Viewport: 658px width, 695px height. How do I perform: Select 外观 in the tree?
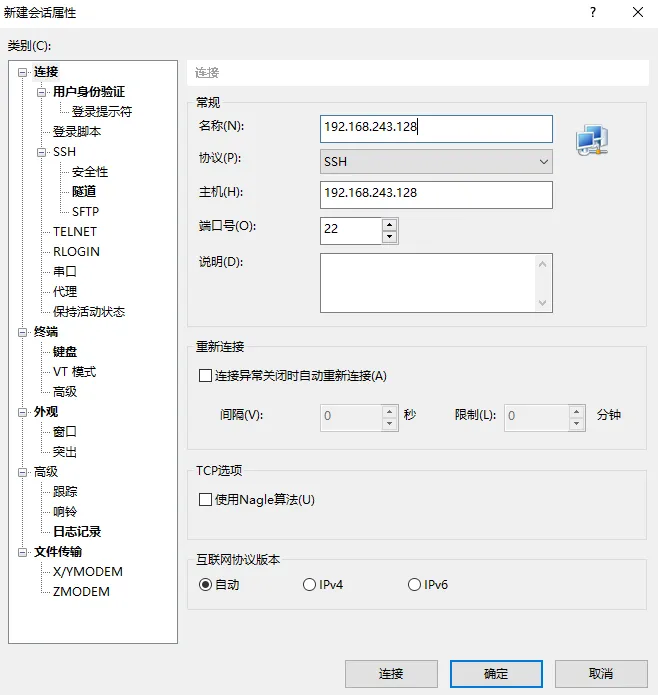pyautogui.click(x=46, y=412)
